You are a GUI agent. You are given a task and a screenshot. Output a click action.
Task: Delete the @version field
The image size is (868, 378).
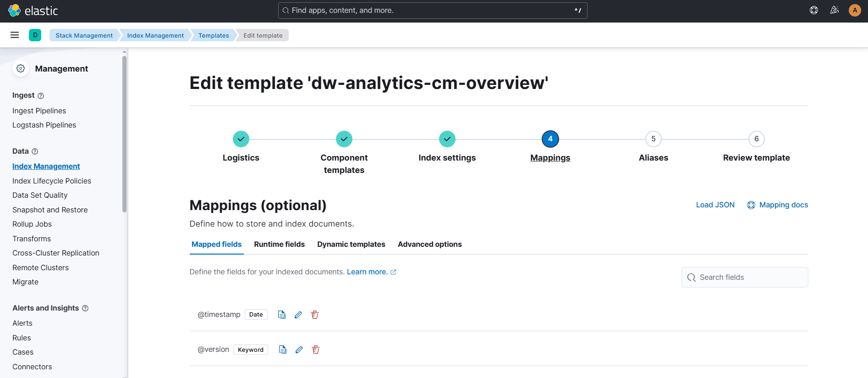tap(316, 350)
